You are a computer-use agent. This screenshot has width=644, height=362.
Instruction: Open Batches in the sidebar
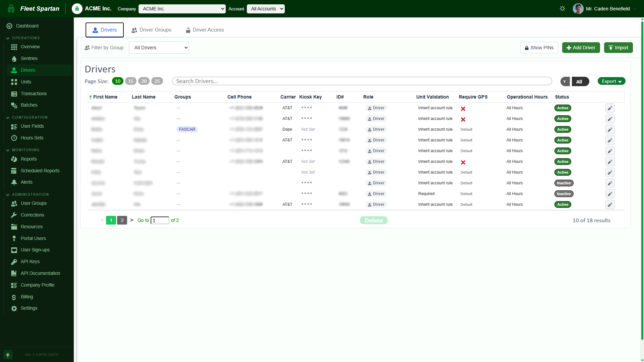(x=29, y=105)
